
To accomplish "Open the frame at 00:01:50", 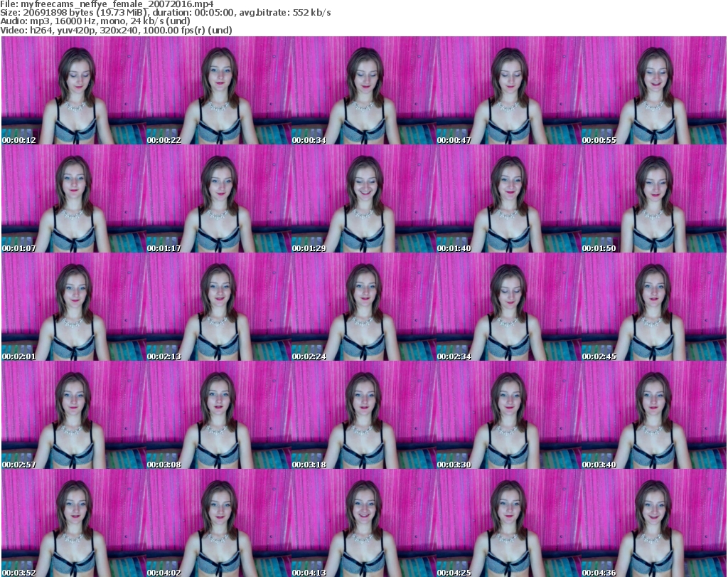I will coord(654,198).
